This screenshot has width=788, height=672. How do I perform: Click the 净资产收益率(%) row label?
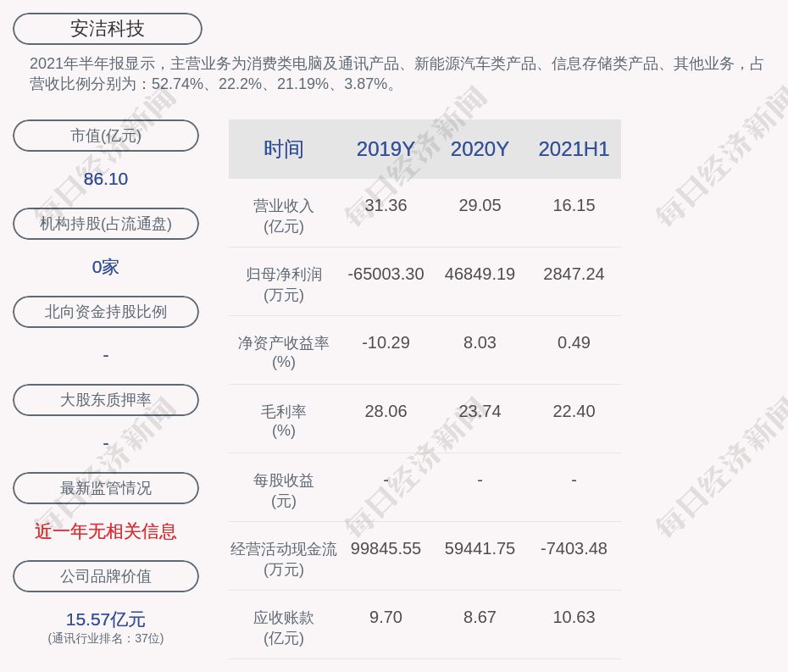[x=284, y=353]
